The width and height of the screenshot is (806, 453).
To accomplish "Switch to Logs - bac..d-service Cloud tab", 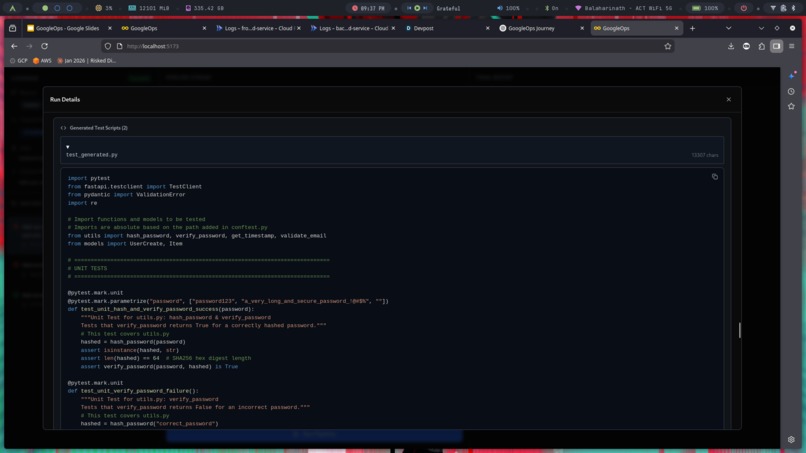I will [x=352, y=28].
